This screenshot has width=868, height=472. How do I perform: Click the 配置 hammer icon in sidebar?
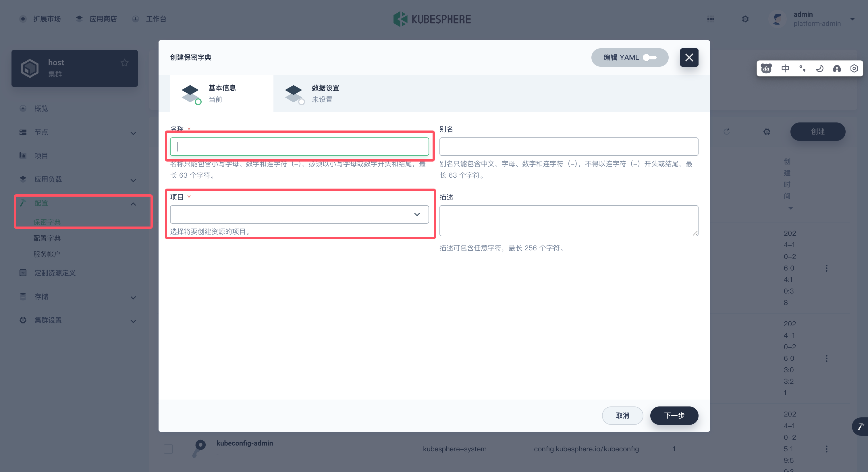[23, 203]
